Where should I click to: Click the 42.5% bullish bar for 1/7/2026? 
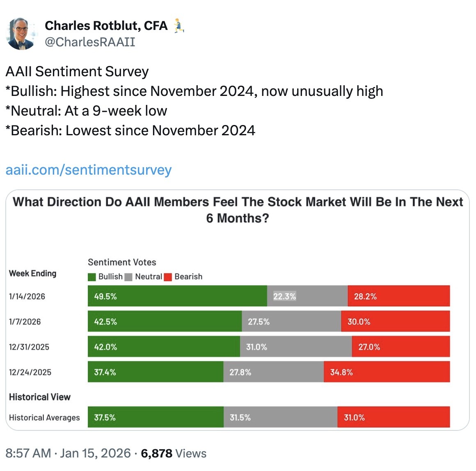[x=165, y=321]
